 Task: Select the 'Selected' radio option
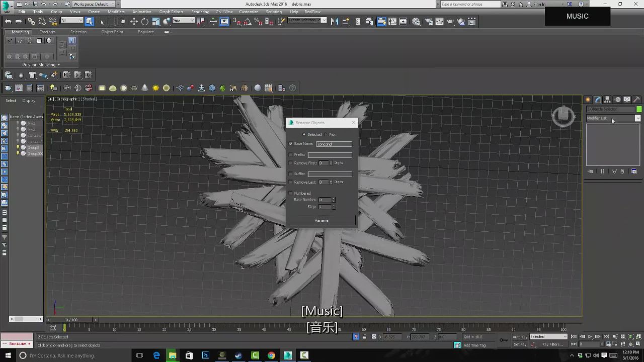pyautogui.click(x=304, y=134)
